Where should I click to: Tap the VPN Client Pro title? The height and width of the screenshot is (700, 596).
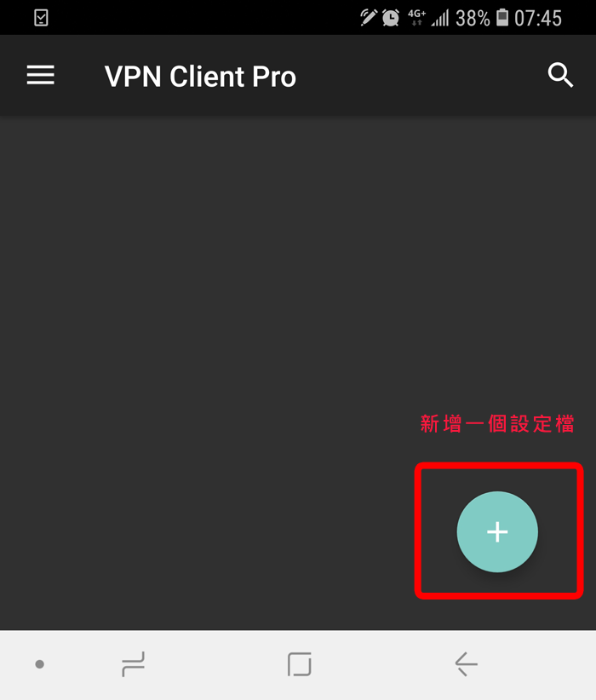click(200, 77)
